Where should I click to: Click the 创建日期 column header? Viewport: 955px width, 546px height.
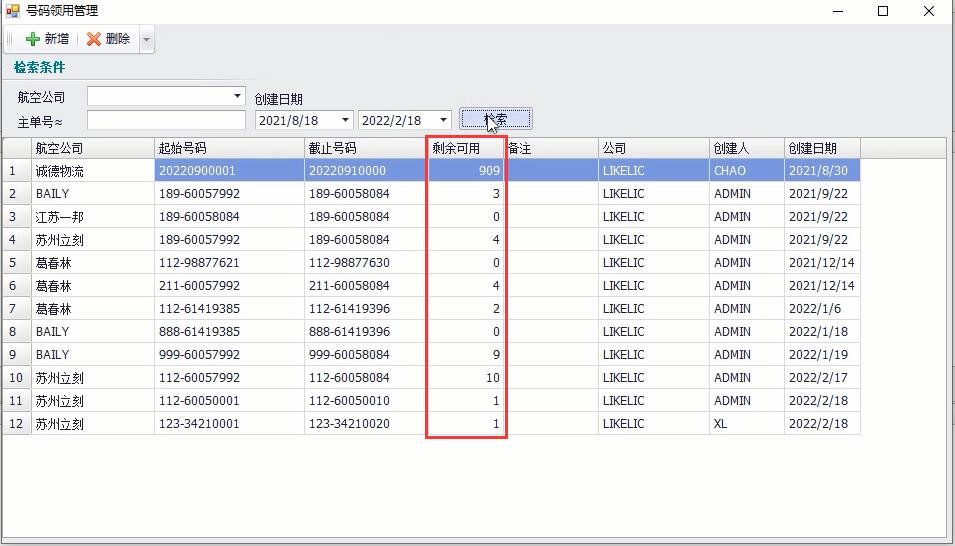point(821,148)
